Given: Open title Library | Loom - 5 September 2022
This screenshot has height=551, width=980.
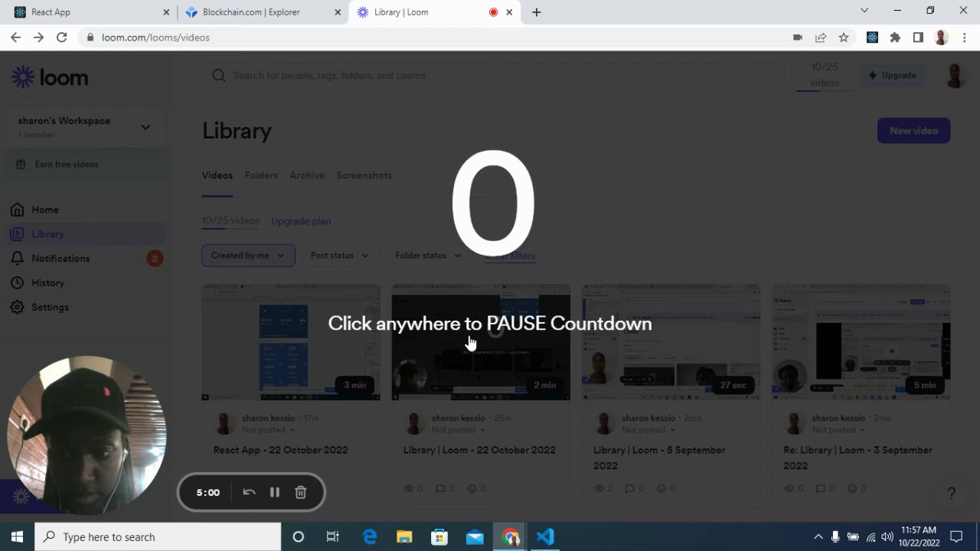Looking at the screenshot, I should [659, 458].
